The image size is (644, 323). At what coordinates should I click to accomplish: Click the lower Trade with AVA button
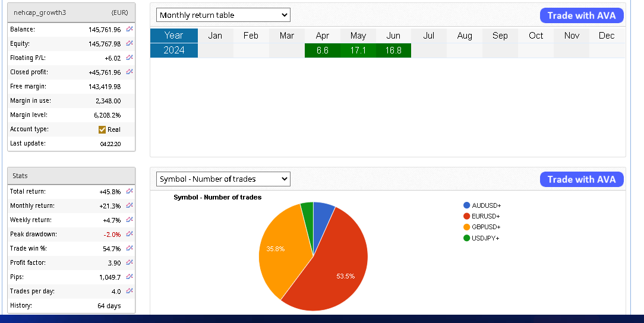[582, 179]
